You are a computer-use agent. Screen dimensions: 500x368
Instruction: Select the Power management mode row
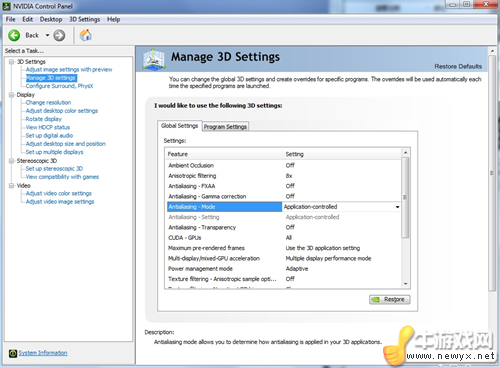(x=284, y=269)
